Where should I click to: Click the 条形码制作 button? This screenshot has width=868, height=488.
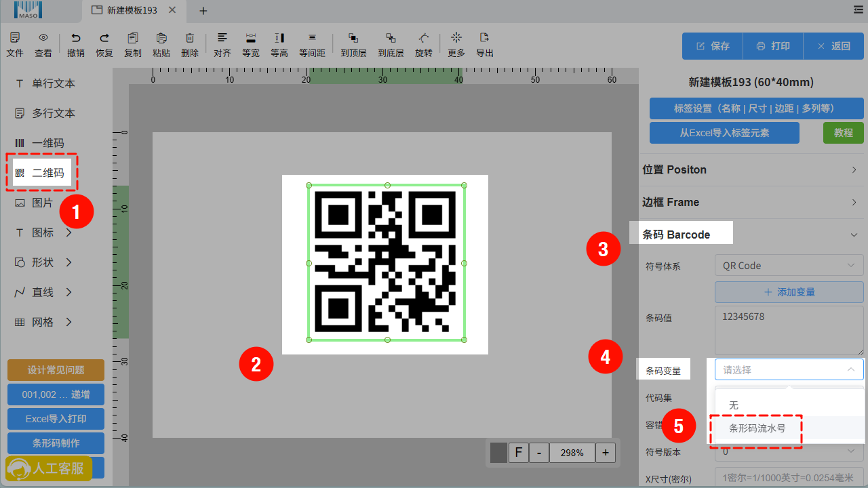coord(56,443)
